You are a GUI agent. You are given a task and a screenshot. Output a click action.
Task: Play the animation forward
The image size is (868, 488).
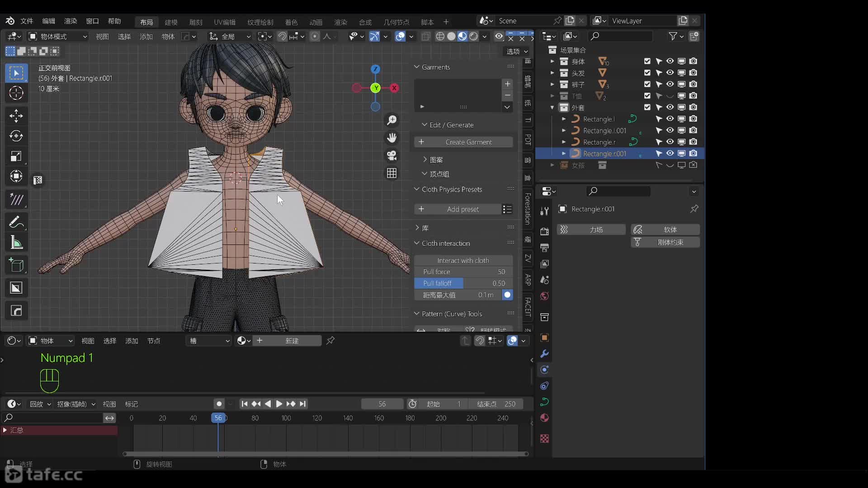279,404
